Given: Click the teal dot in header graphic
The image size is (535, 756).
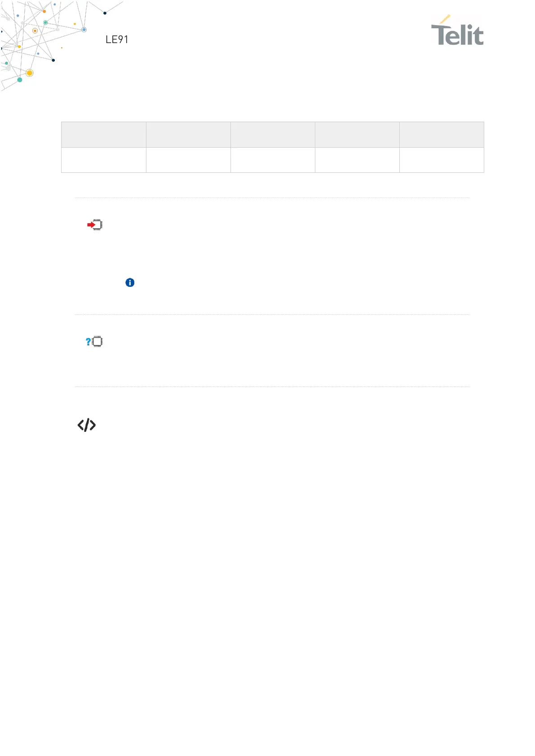Looking at the screenshot, I should tap(20, 80).
